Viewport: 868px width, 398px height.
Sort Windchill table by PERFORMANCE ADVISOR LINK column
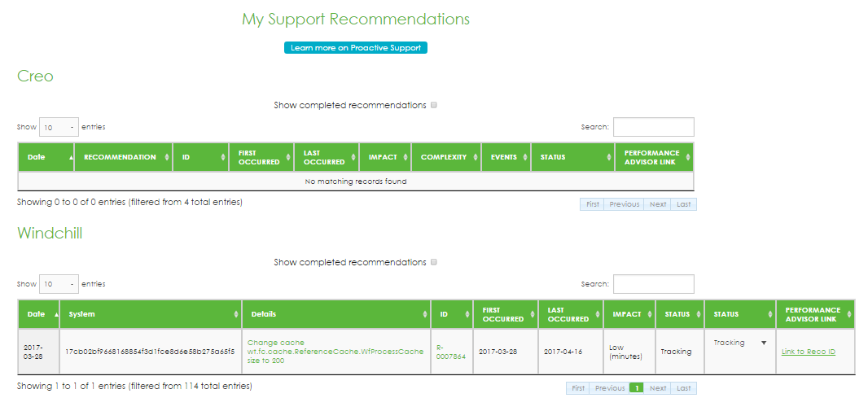point(815,314)
